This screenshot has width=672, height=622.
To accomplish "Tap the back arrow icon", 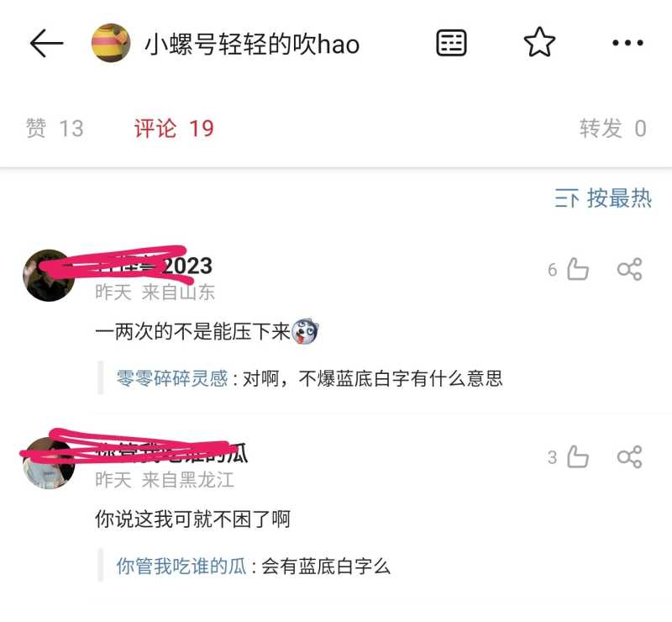I will point(47,44).
